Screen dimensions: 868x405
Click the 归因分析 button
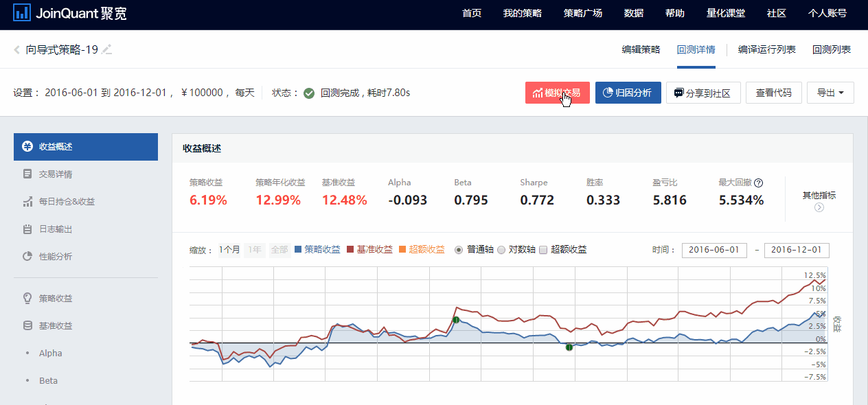[628, 93]
